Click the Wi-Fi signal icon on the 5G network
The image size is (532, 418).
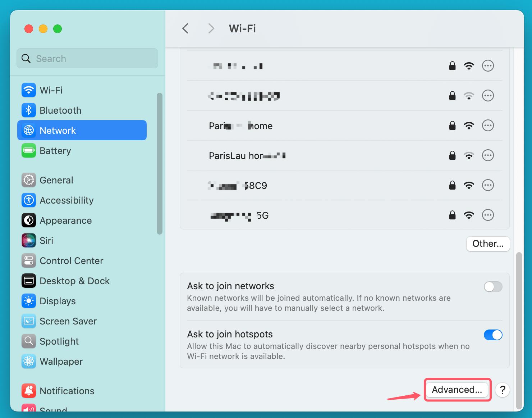pos(469,215)
